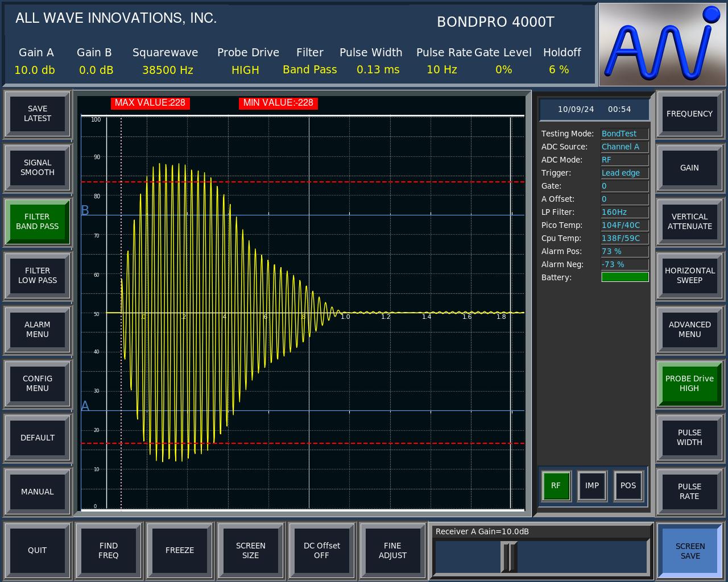Click the MIN VALUE:-228 label
This screenshot has height=582, width=728.
click(x=278, y=103)
